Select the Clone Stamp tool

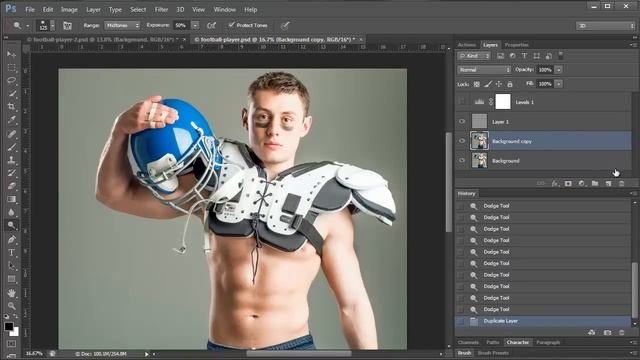11,160
